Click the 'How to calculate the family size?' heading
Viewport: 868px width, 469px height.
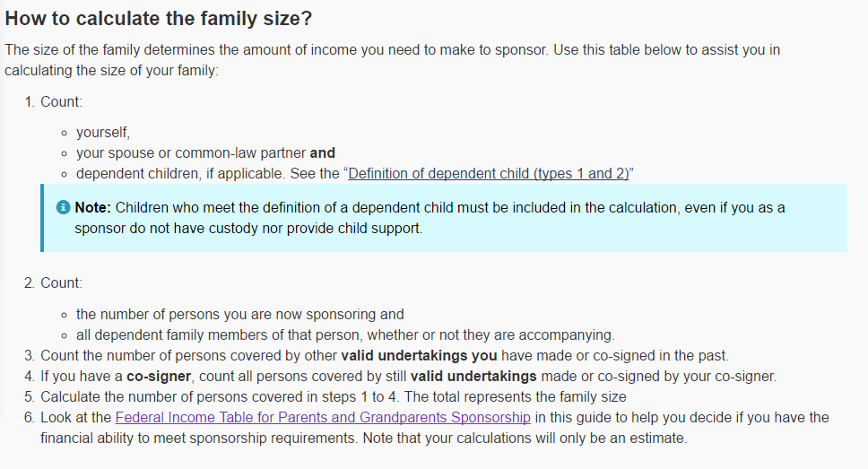pos(159,18)
